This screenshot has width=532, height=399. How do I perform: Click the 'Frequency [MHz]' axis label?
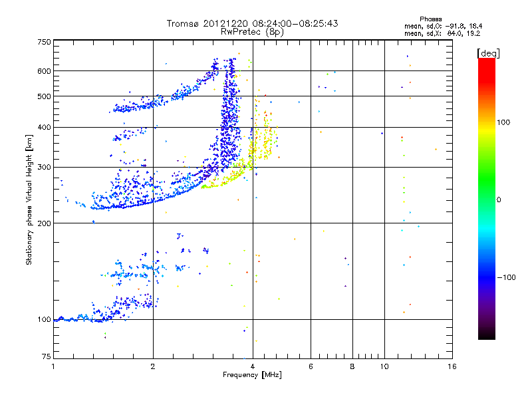pos(252,375)
